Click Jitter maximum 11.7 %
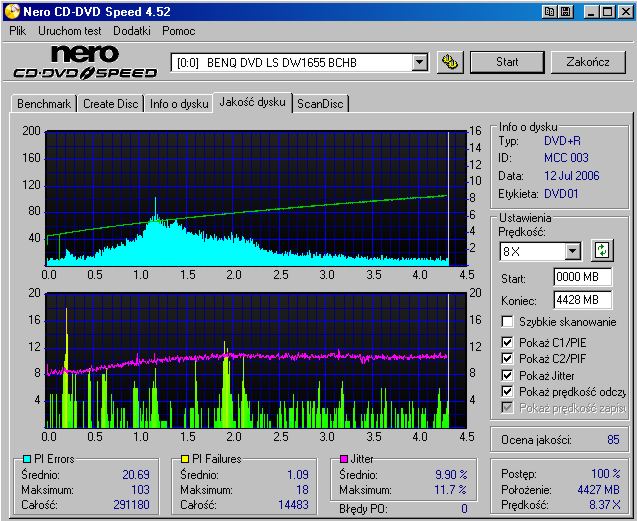This screenshot has height=521, width=637. point(451,490)
